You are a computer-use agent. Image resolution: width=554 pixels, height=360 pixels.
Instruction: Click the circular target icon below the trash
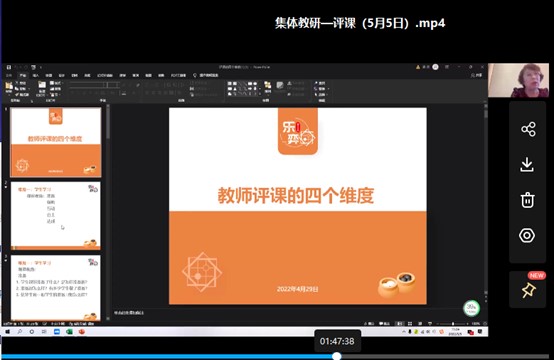[x=527, y=235]
